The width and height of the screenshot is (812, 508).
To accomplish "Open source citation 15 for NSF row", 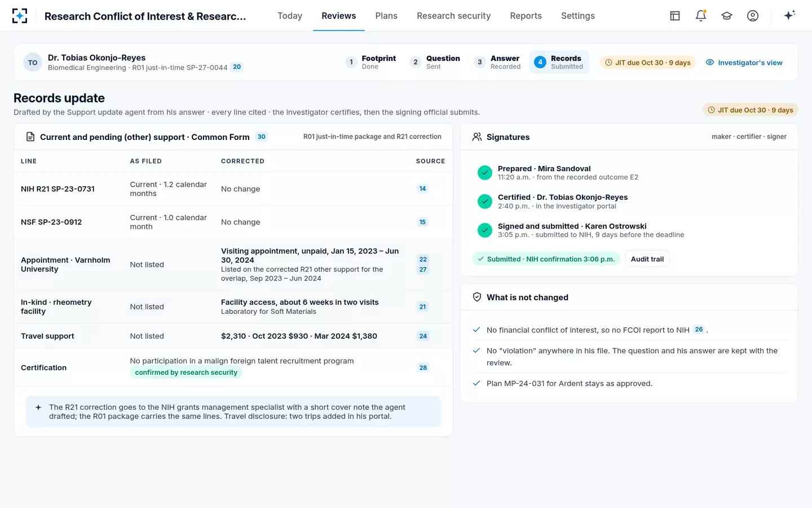I will click(422, 222).
